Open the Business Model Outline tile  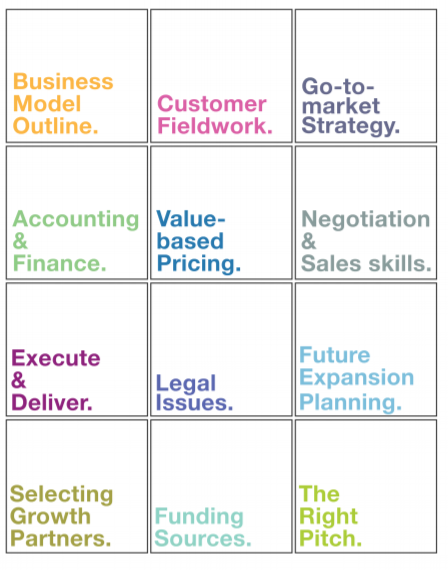click(77, 76)
